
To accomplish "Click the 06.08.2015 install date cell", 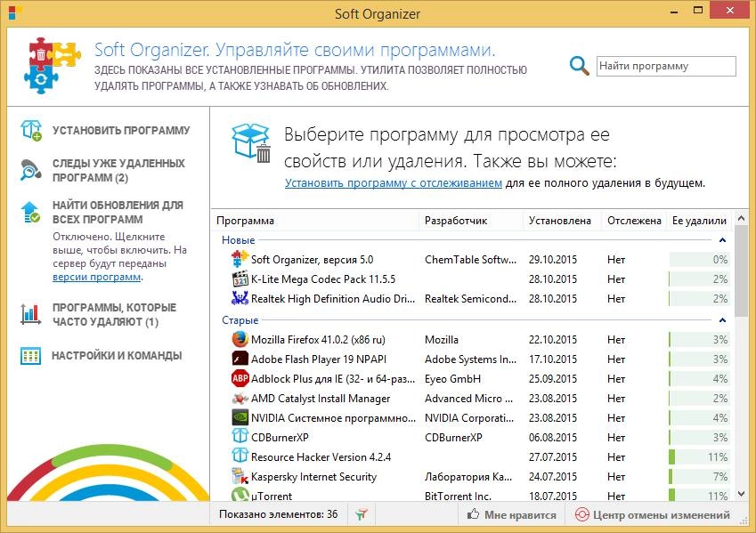I will 553,438.
